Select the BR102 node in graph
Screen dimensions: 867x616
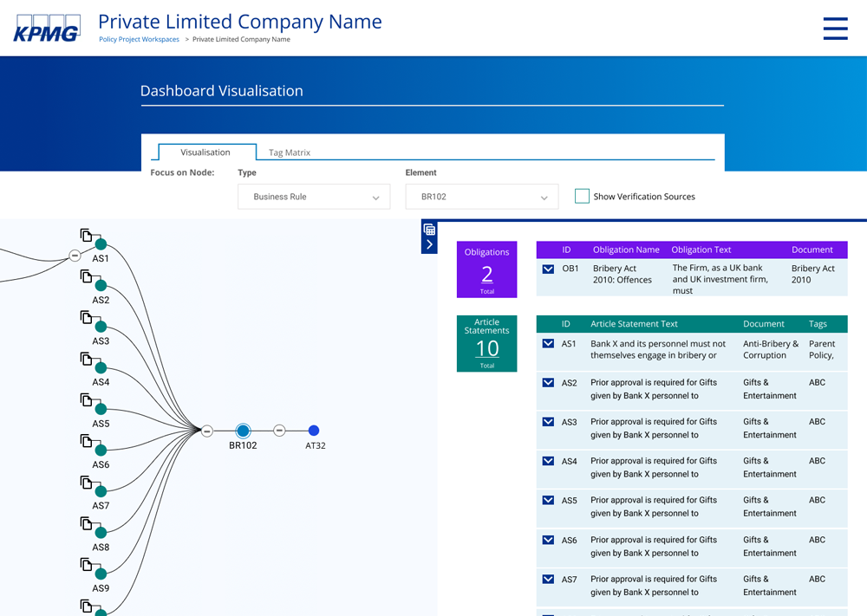pos(243,431)
